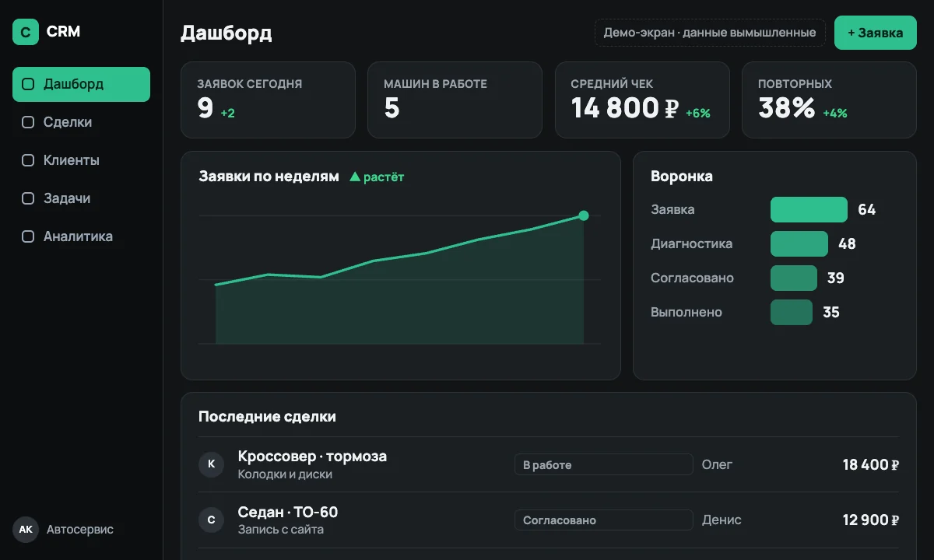This screenshot has height=560, width=934.
Task: Select the last data point on the chart
Action: click(584, 215)
